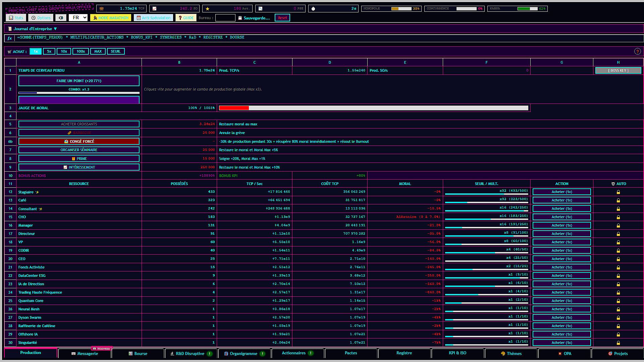
Task: Open the Bourse tab
Action: click(x=138, y=354)
